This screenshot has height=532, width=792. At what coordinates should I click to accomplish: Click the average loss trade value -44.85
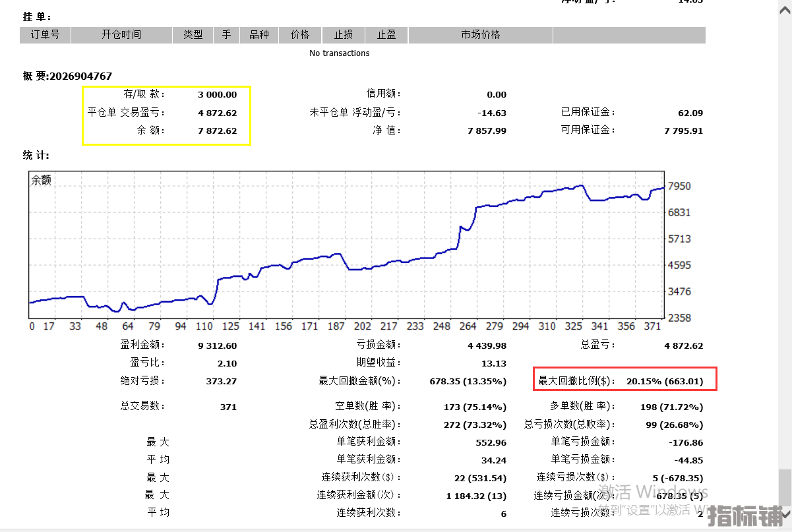(688, 460)
